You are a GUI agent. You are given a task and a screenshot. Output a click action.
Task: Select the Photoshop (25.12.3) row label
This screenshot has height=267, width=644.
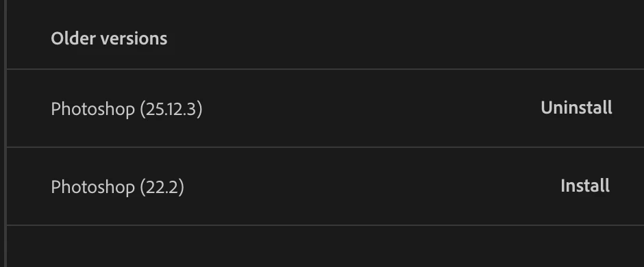(127, 110)
